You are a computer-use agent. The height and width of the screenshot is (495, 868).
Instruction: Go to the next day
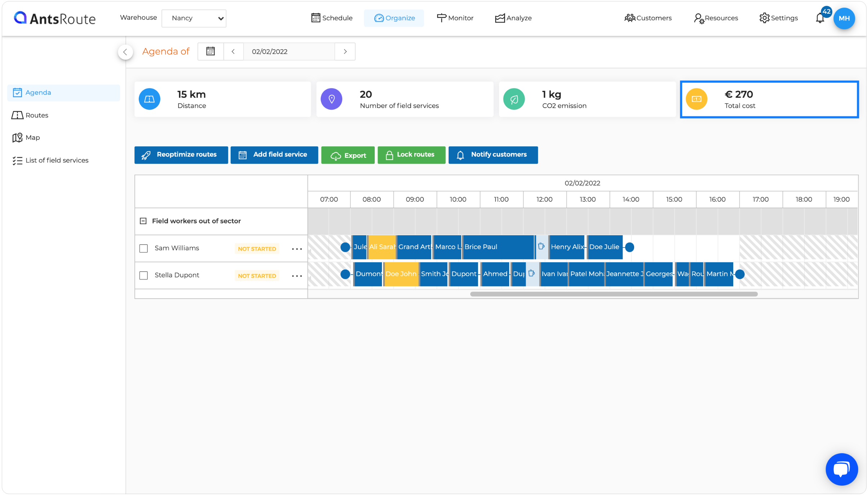[345, 52]
